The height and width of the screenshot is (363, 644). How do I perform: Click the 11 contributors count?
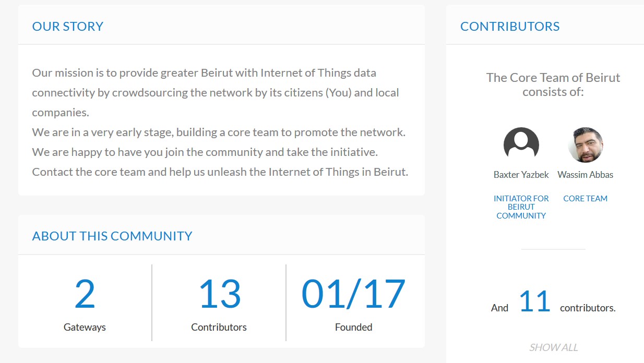pos(535,302)
